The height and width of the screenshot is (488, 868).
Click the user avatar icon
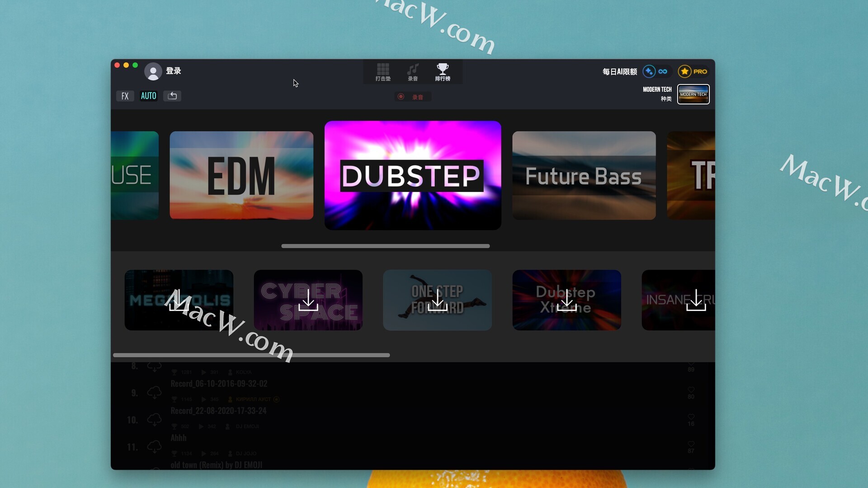tap(153, 71)
